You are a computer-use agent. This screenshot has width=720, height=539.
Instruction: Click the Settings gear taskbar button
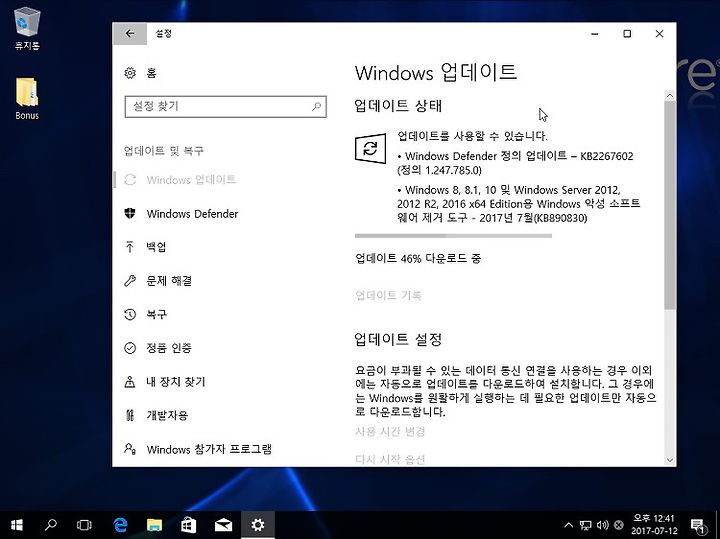point(258,525)
